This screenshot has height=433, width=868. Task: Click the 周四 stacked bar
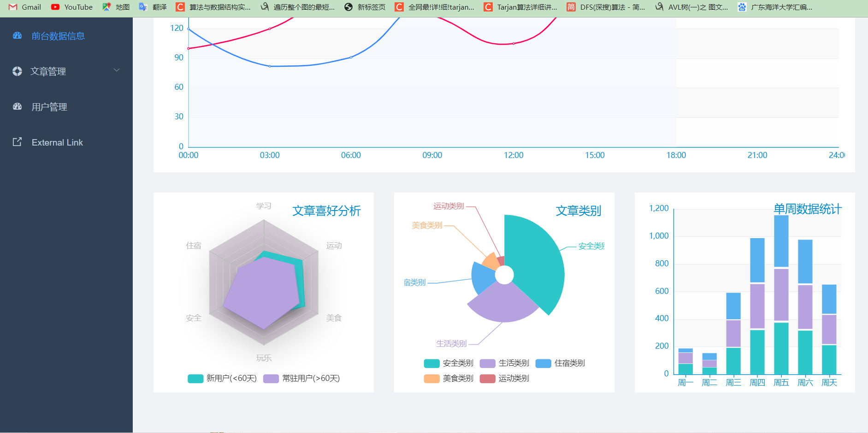tap(757, 306)
